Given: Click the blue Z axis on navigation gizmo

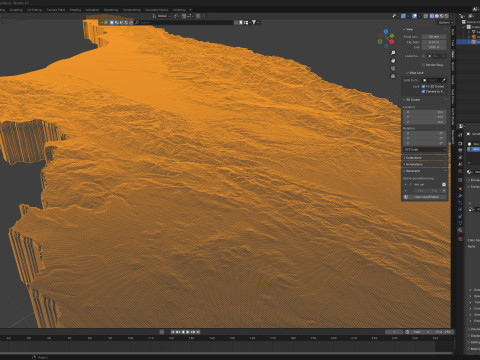Looking at the screenshot, I should [x=386, y=32].
